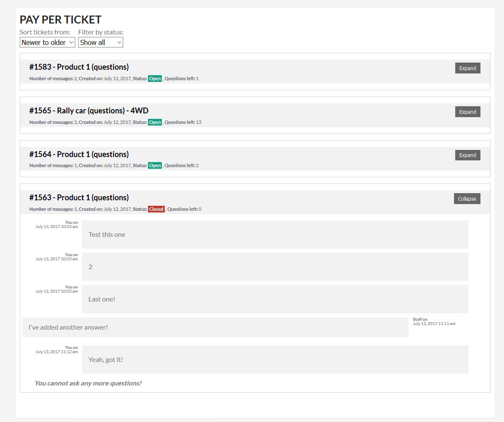Click the Open status badge on ticket #1564
The image size is (504, 422).
155,165
